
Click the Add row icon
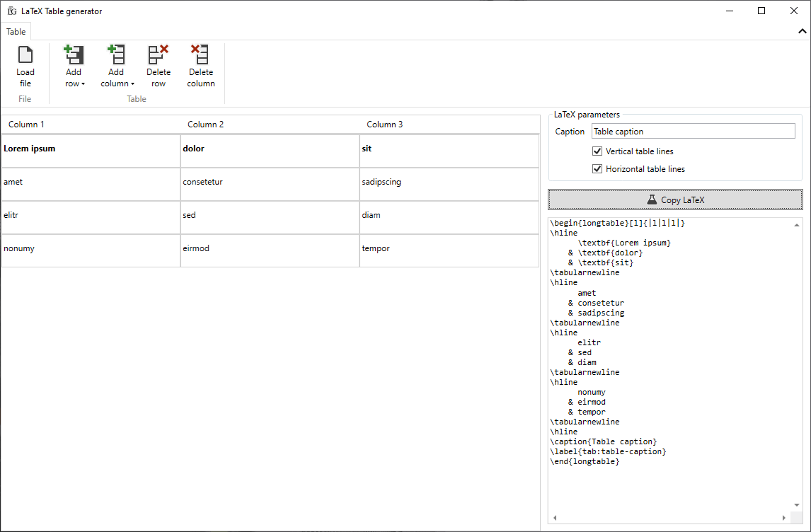pyautogui.click(x=74, y=54)
